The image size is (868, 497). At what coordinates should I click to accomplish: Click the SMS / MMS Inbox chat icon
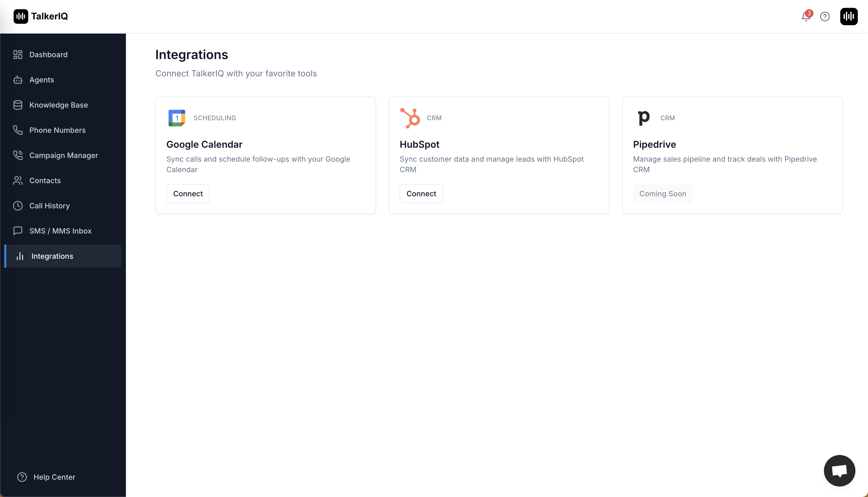click(x=18, y=231)
